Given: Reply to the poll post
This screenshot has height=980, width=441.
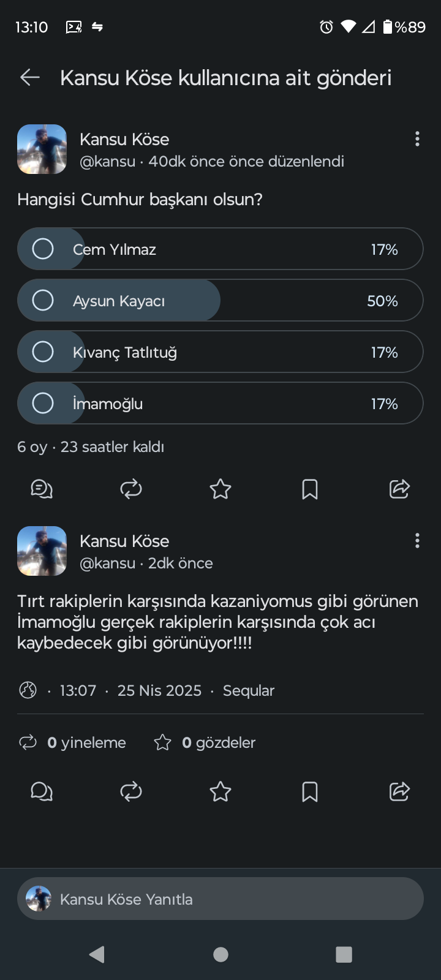Looking at the screenshot, I should click(42, 489).
